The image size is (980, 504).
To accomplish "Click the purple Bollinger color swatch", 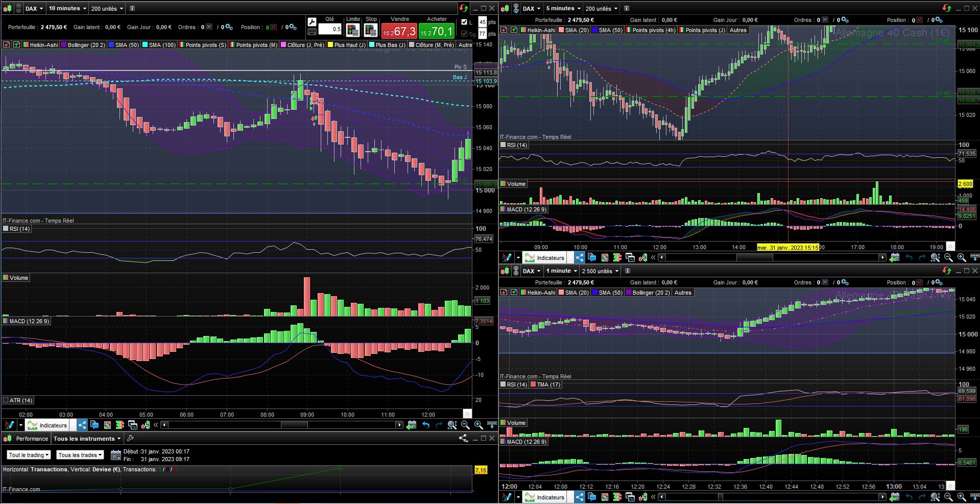I will (x=64, y=45).
